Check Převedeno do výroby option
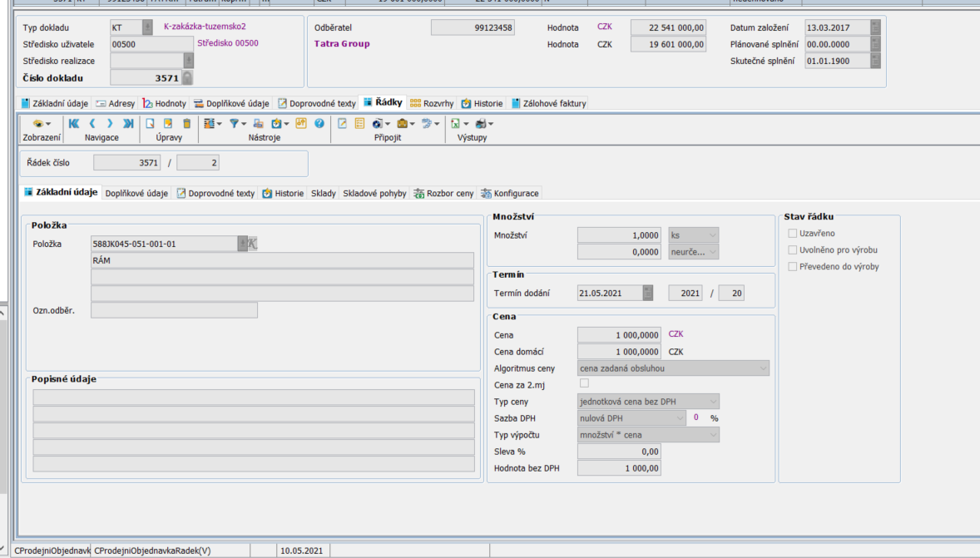Viewport: 980px width, 558px height. pos(793,267)
